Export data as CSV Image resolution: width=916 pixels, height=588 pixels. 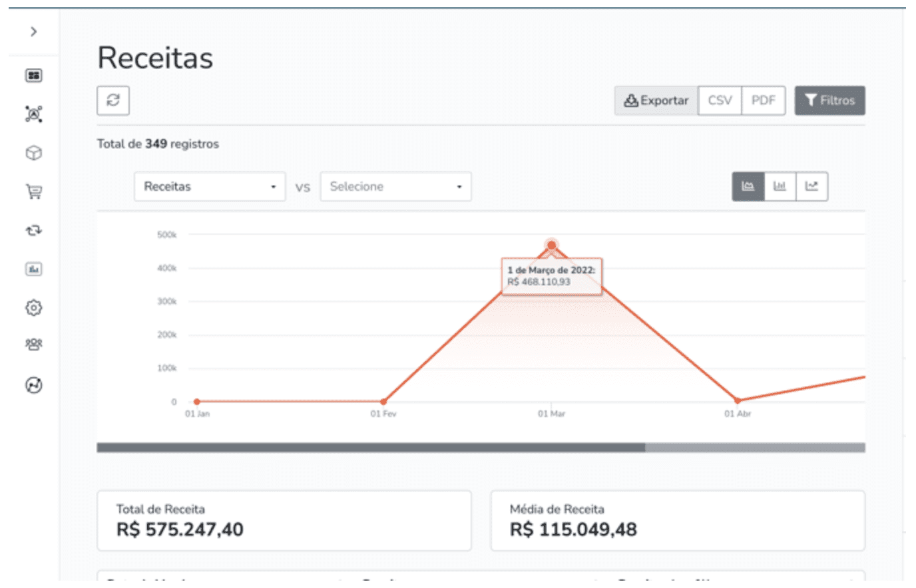(720, 100)
